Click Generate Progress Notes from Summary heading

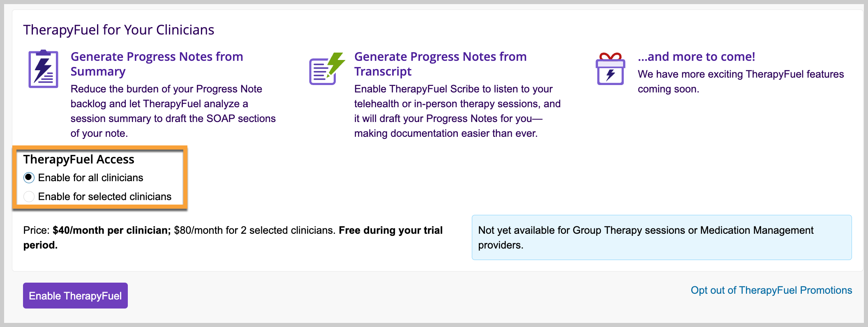click(157, 64)
